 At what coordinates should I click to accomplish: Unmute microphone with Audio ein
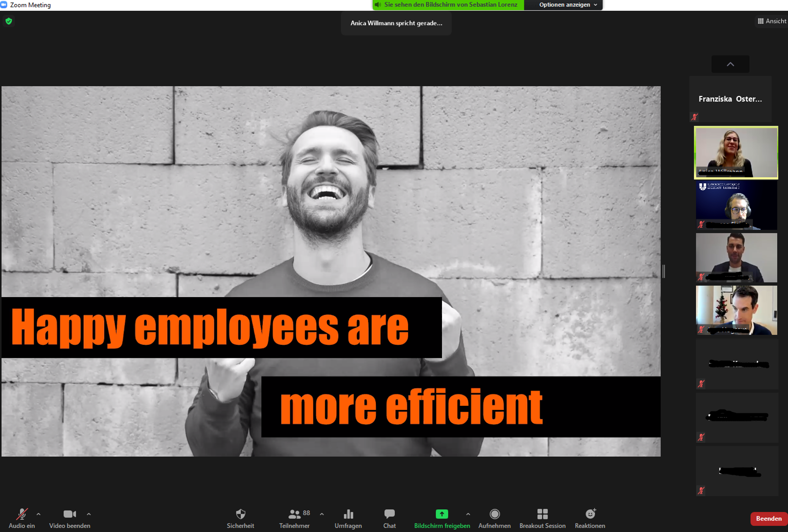pos(22,515)
